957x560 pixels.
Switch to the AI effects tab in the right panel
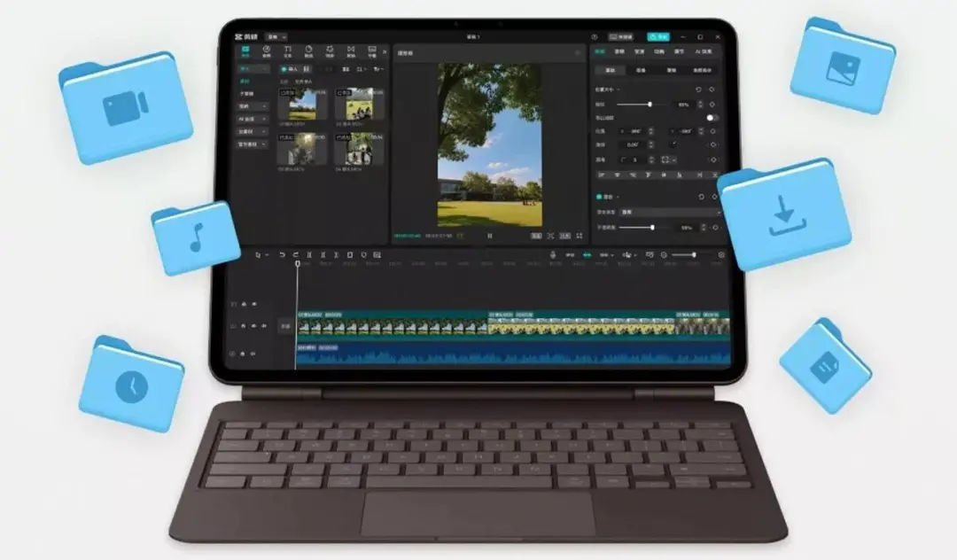tap(703, 52)
